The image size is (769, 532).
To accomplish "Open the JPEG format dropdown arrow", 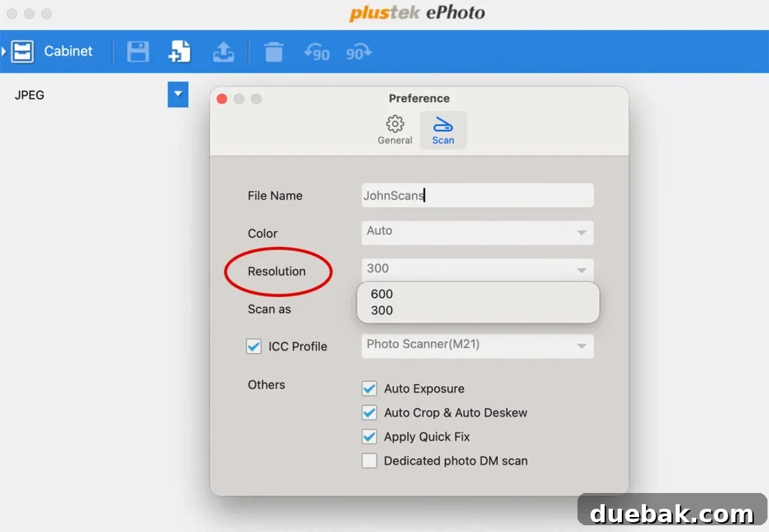I will click(178, 94).
